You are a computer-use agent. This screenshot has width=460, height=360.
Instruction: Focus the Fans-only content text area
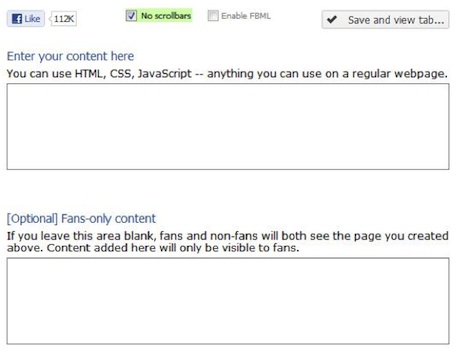pos(228,301)
